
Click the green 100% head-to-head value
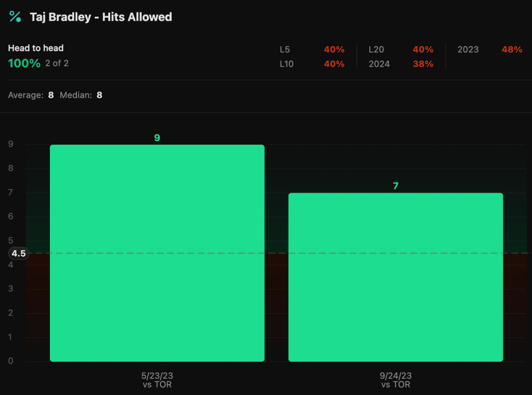[x=24, y=63]
